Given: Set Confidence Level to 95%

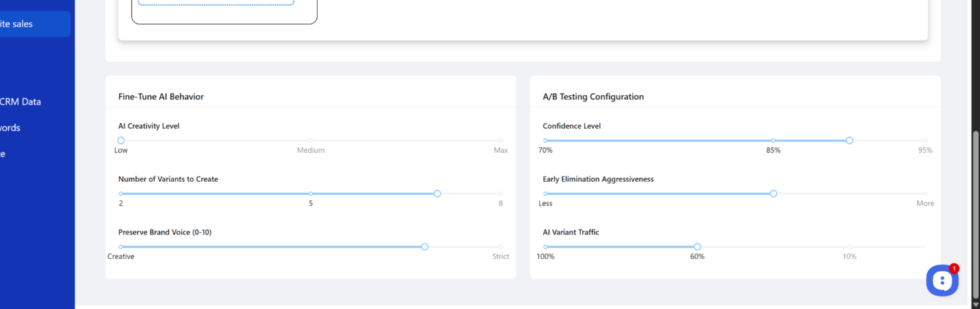Looking at the screenshot, I should pos(925,141).
